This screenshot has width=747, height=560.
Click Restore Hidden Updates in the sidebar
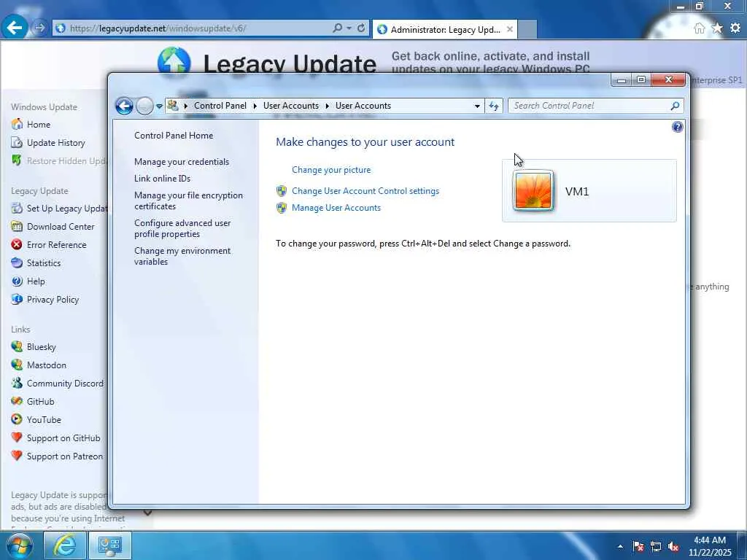point(59,161)
